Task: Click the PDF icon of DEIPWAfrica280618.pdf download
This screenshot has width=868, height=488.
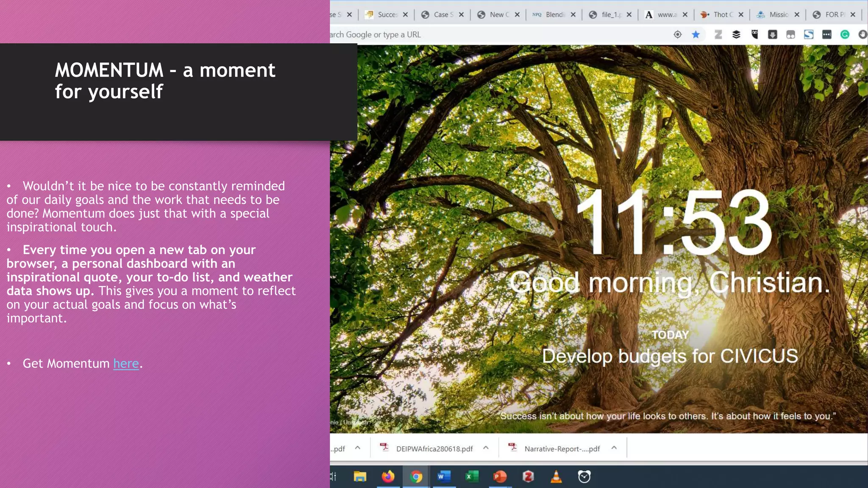Action: coord(384,447)
